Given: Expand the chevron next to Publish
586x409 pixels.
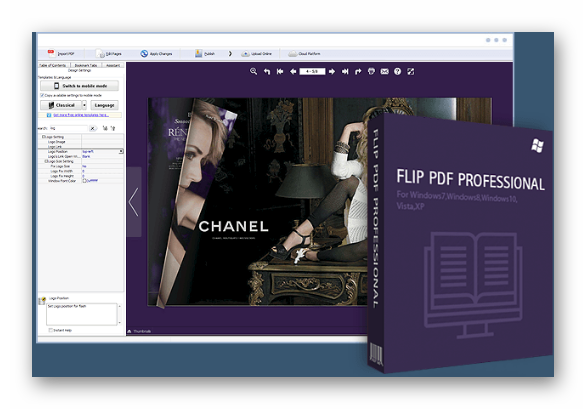Looking at the screenshot, I should coord(230,53).
